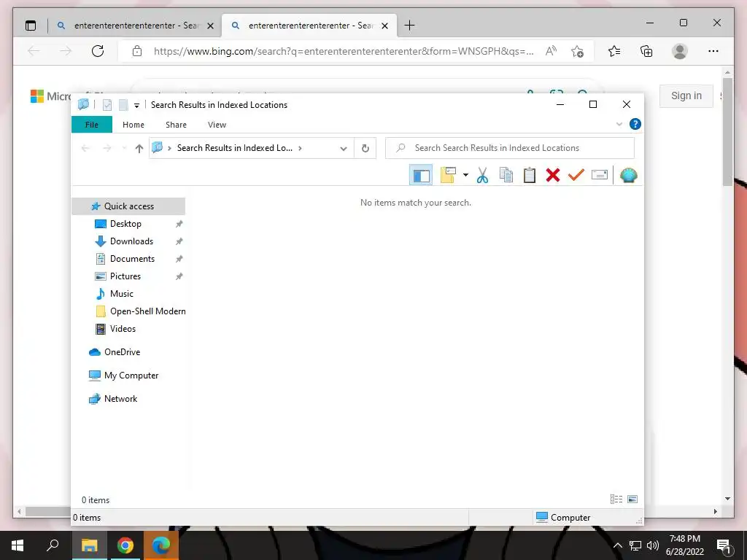Open the folder settings dropdown arrow
This screenshot has height=560, width=747.
[x=465, y=175]
